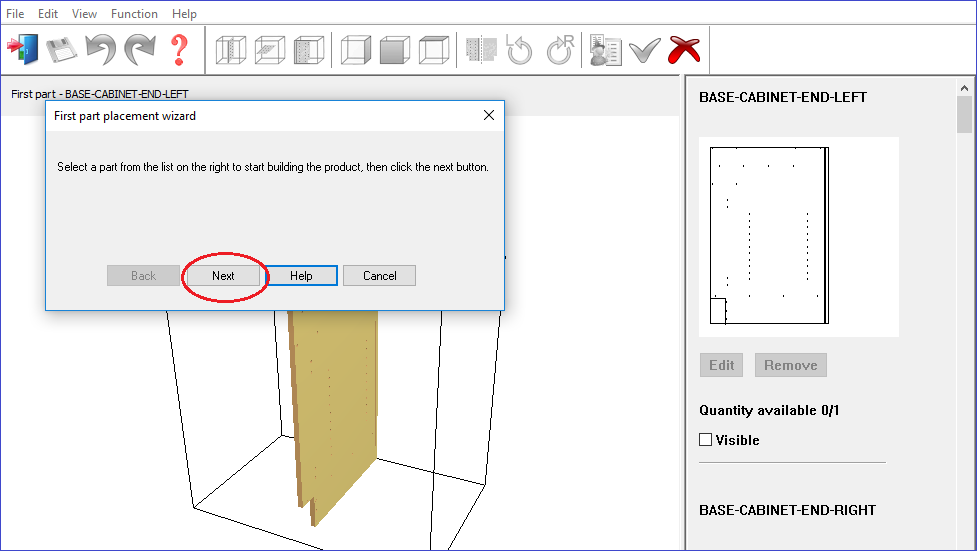Undo the last action

[101, 50]
